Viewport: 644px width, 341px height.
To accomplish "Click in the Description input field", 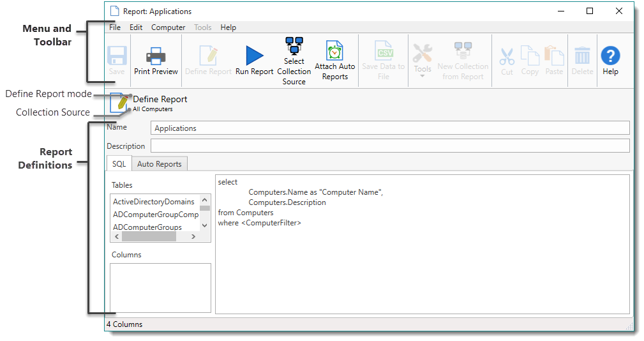I will coord(389,146).
